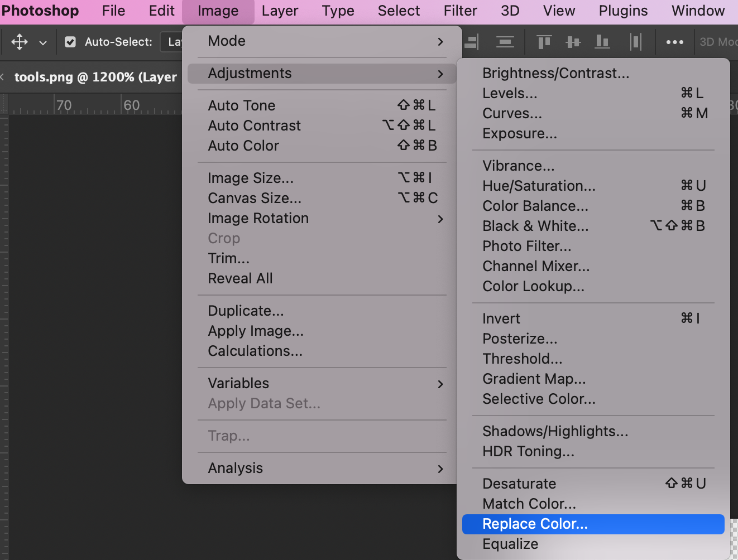Viewport: 738px width, 560px height.
Task: Choose Desaturate
Action: (593, 484)
